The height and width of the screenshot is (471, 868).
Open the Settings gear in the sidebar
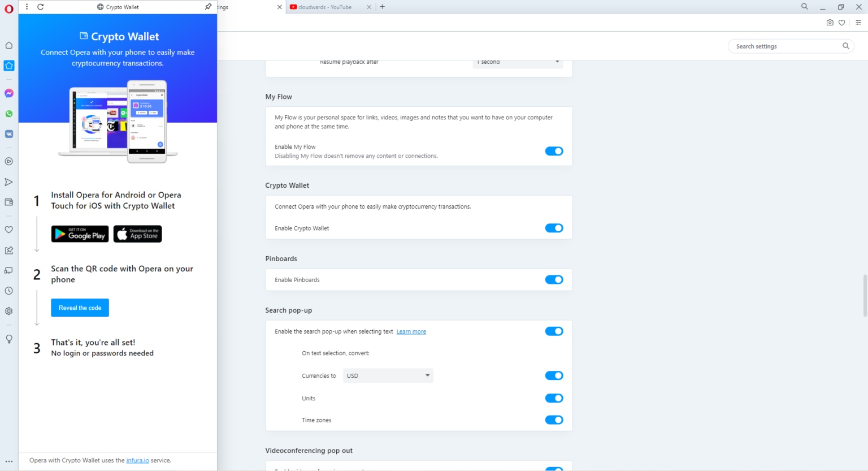point(8,310)
